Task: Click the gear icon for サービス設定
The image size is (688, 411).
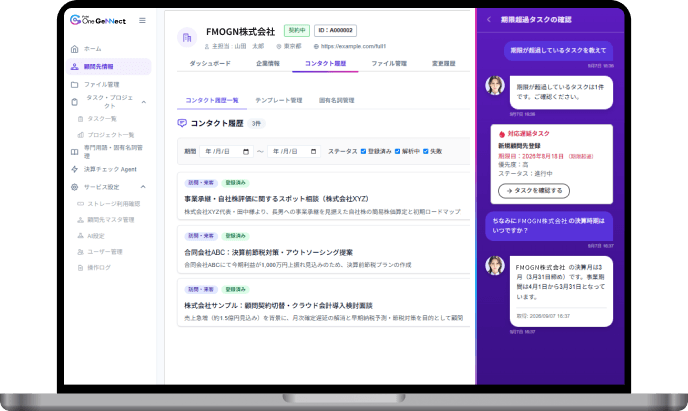Action: pos(75,187)
